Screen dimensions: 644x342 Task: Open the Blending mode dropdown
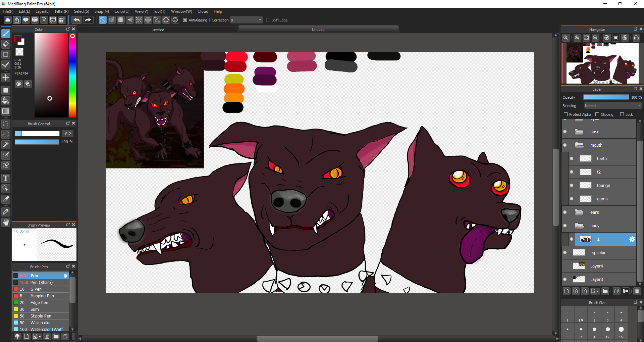point(613,106)
